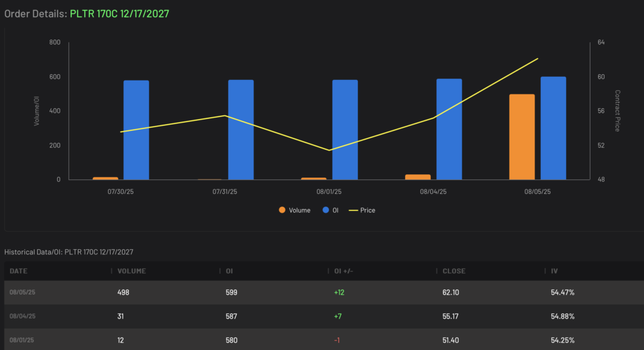Screen dimensions: 644x350
Task: Click OI value 587
Action: [231, 316]
